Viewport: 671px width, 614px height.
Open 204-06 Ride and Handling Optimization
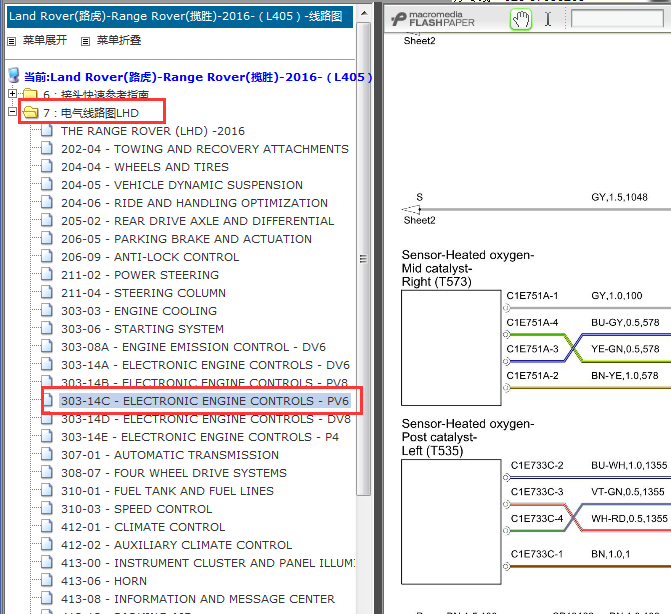[x=194, y=203]
